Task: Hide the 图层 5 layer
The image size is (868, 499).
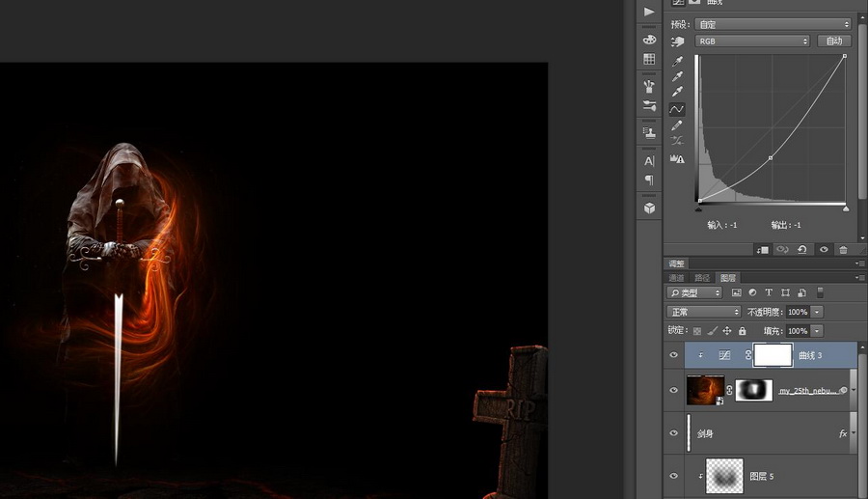Action: pos(674,476)
